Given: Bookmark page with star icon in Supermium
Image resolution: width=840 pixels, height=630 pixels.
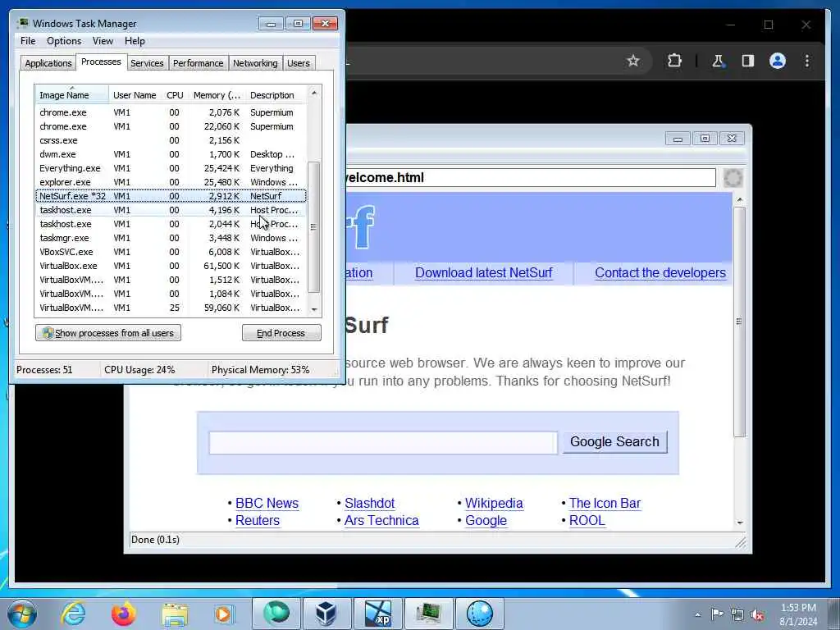Looking at the screenshot, I should pyautogui.click(x=633, y=61).
